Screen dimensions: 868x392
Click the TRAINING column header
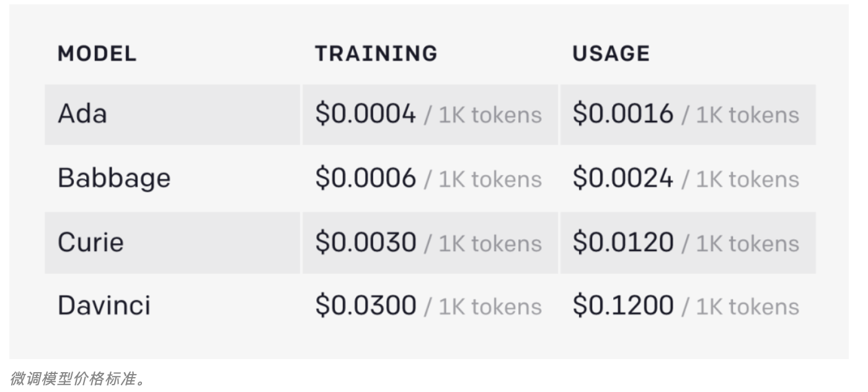tap(376, 53)
